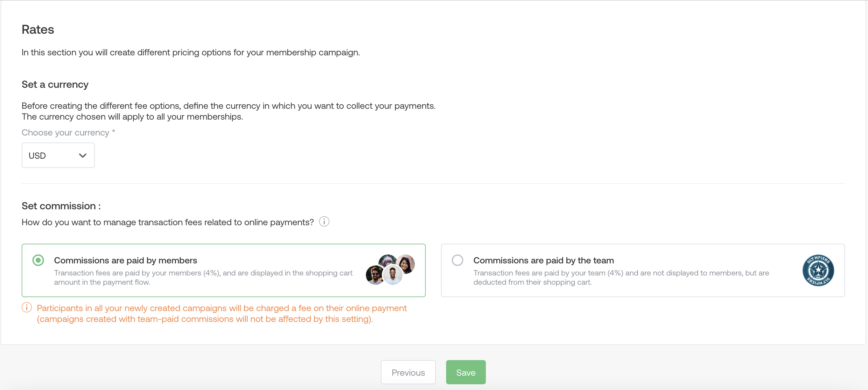
Task: Click the Save button
Action: coord(466,372)
